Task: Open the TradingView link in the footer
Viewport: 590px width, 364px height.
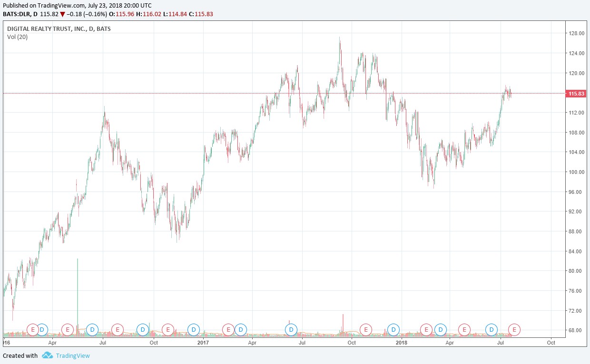Action: pyautogui.click(x=72, y=355)
